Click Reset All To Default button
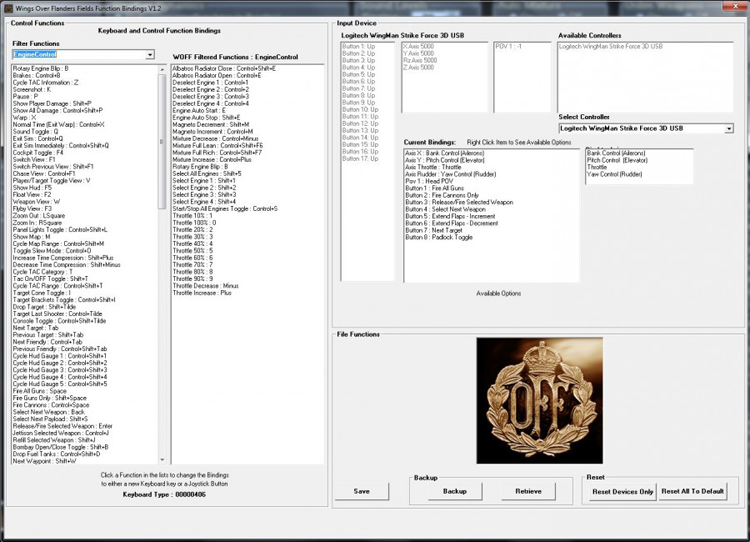This screenshot has height=542, width=750. click(692, 491)
